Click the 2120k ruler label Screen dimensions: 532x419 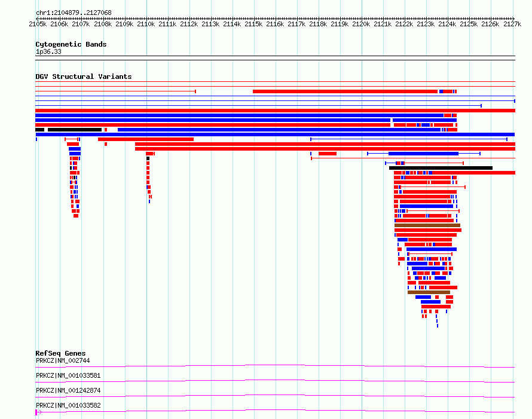pos(361,24)
